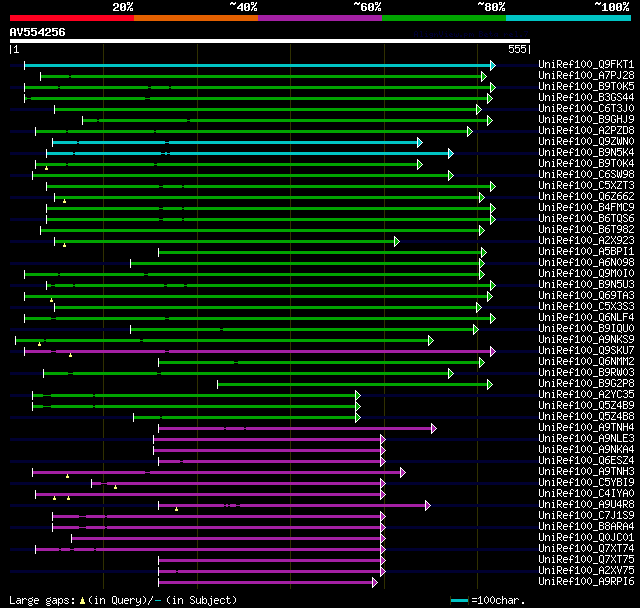Open the UniRef100_B3GS44 hit label
The width and height of the screenshot is (640, 608).
coord(586,98)
